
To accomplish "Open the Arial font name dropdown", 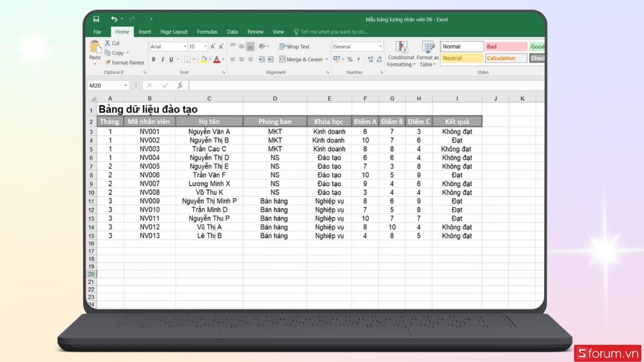I will click(185, 47).
